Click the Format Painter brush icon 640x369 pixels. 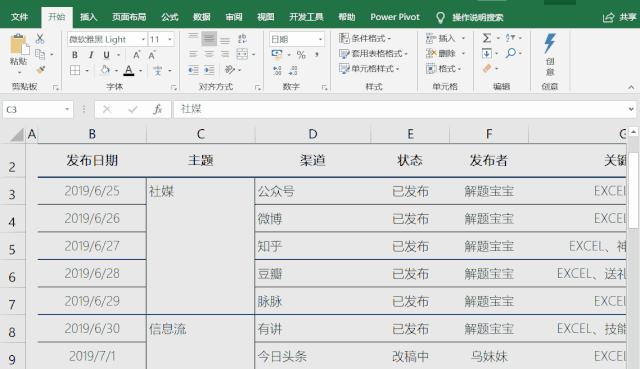point(40,70)
